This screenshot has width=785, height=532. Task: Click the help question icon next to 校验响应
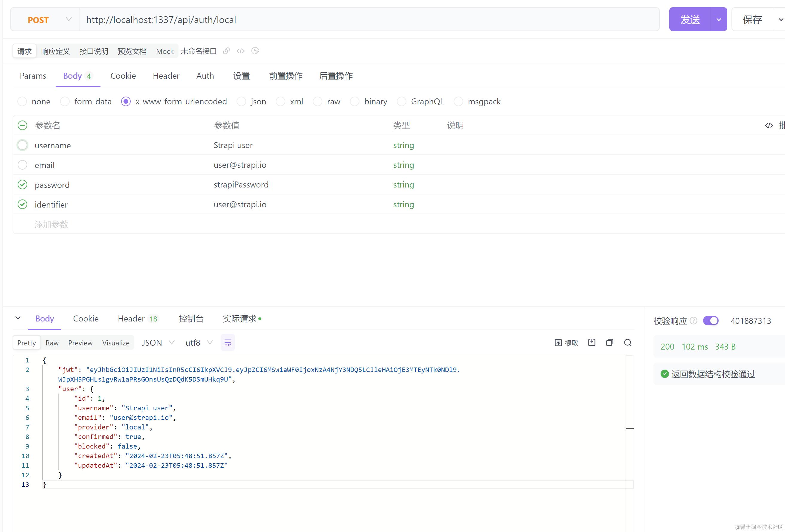(693, 321)
